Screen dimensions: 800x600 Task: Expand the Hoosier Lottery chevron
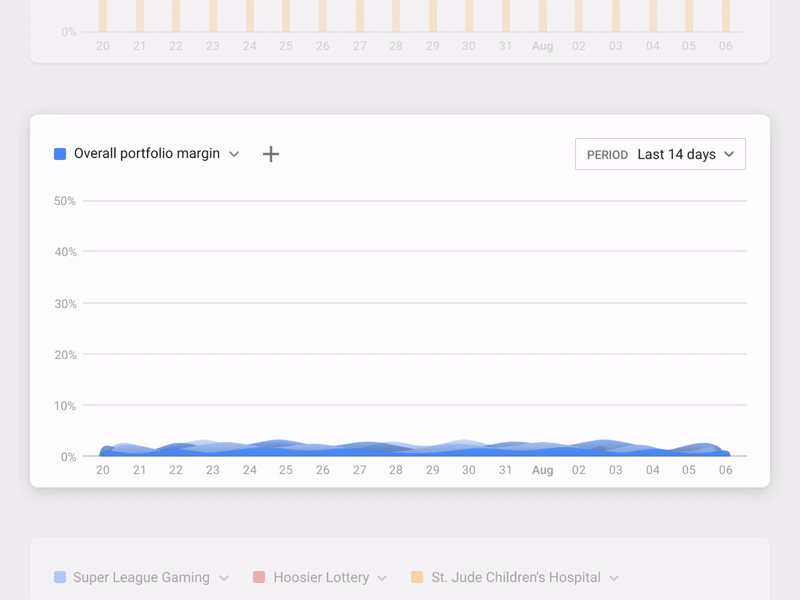point(382,578)
